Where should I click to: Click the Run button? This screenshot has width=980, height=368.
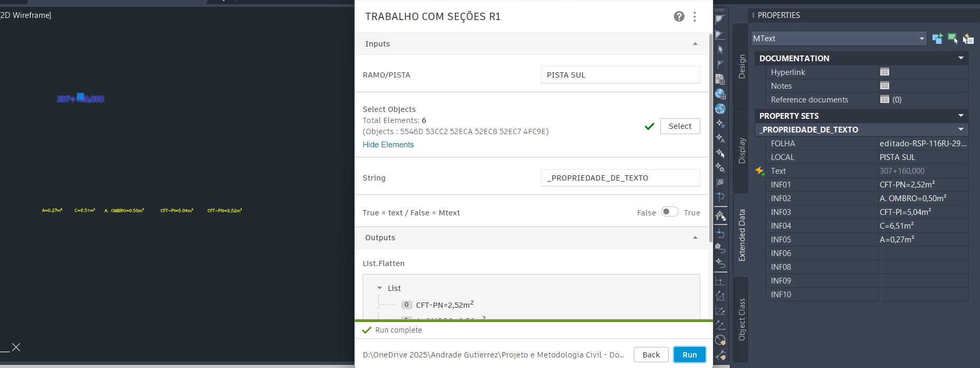click(x=689, y=355)
